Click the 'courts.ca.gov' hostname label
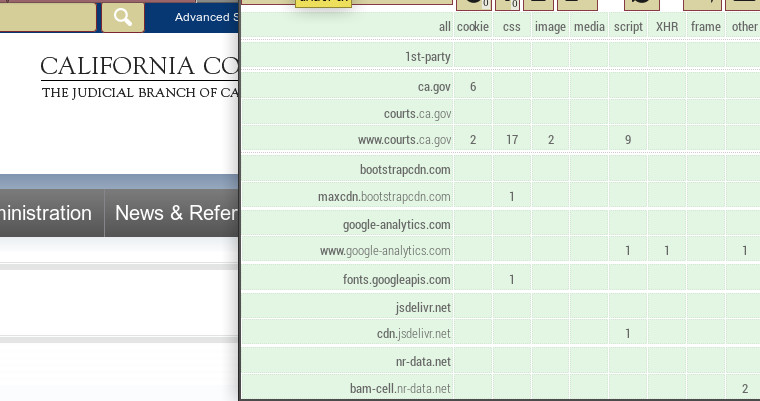This screenshot has height=401, width=760. click(347, 113)
